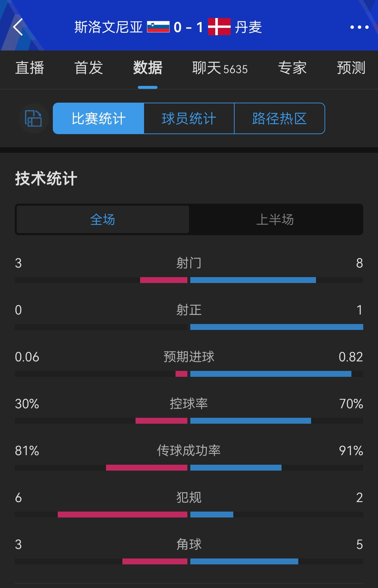
Task: Tap the 斯洛文尼亚 team name
Action: click(x=109, y=27)
